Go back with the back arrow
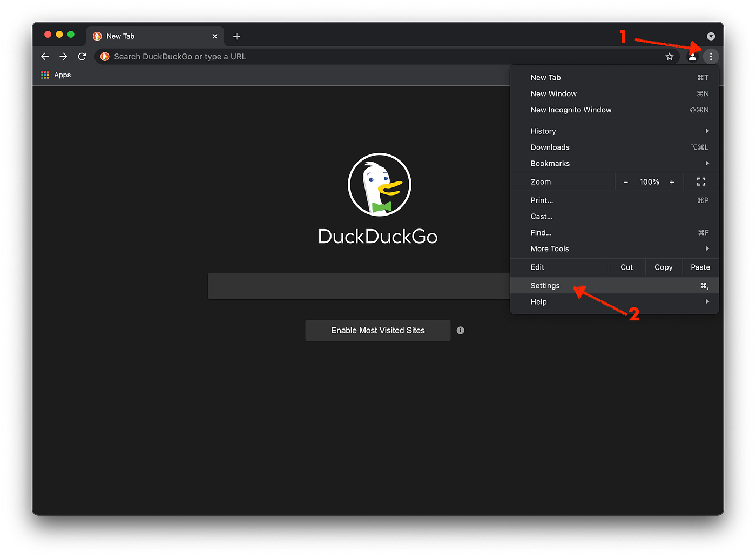Screen dimensions: 756x558 (45, 57)
